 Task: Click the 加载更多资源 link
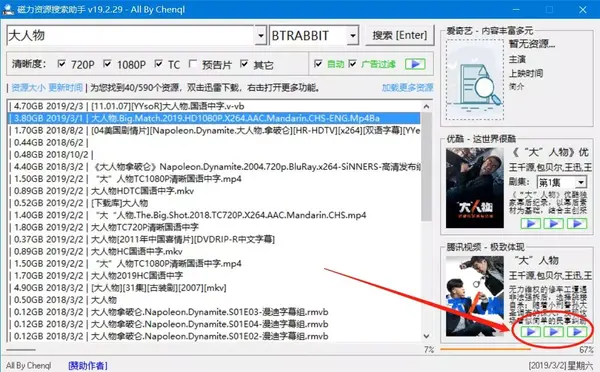tap(408, 88)
